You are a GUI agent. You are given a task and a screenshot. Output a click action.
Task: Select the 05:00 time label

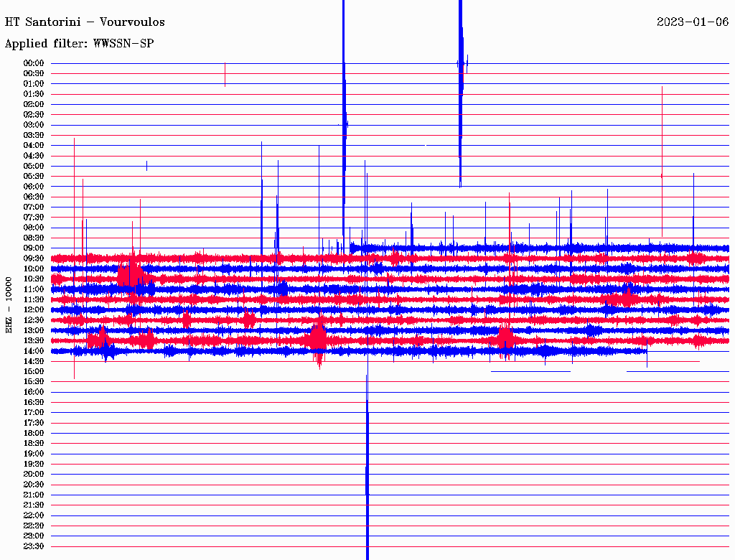coord(33,166)
